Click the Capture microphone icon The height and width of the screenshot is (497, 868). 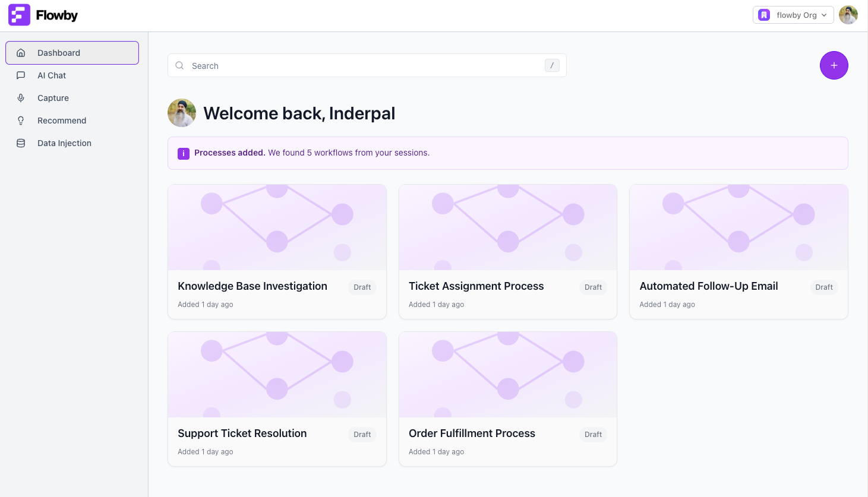[21, 98]
